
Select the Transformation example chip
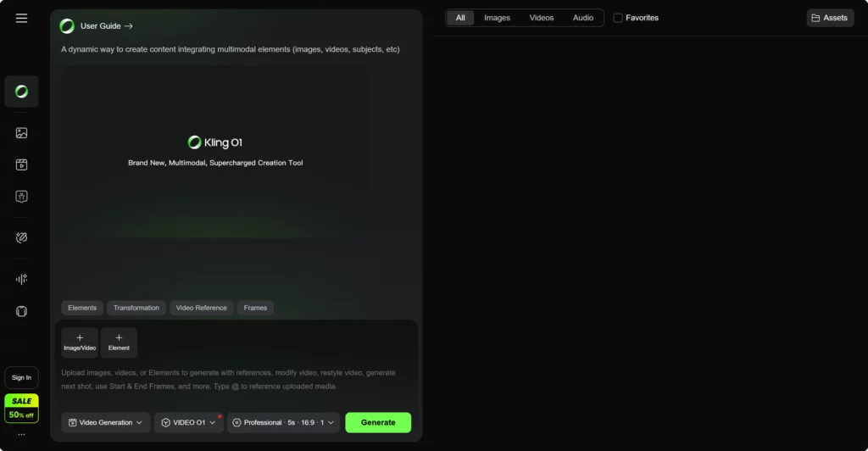(x=136, y=308)
